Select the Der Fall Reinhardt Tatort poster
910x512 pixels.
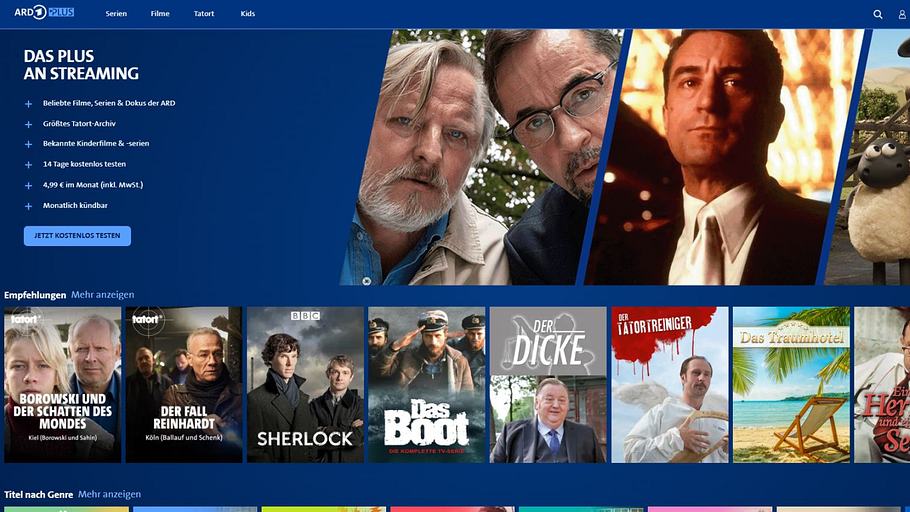click(184, 385)
